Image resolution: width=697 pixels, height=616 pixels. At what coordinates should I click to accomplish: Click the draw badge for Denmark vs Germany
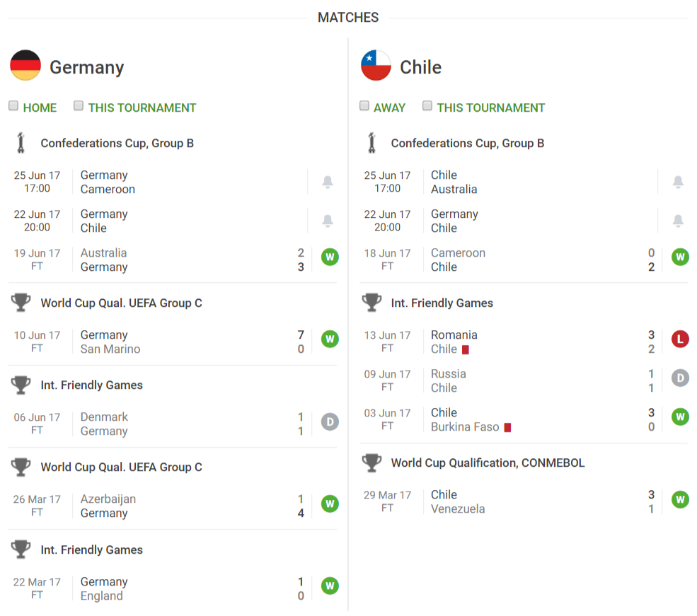pos(330,422)
